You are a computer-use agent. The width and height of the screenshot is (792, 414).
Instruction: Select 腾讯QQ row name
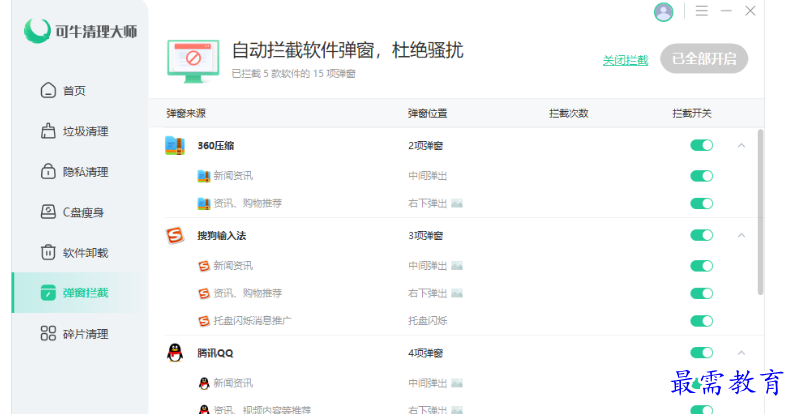point(215,353)
